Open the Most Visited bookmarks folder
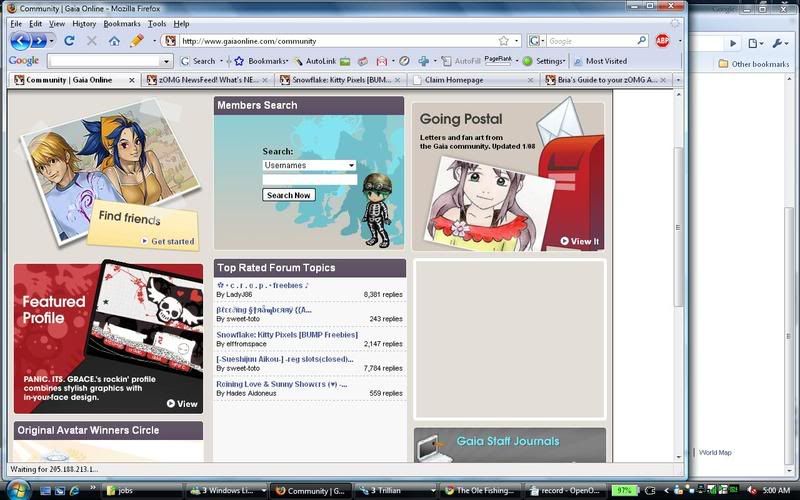This screenshot has height=500, width=800. click(x=600, y=61)
